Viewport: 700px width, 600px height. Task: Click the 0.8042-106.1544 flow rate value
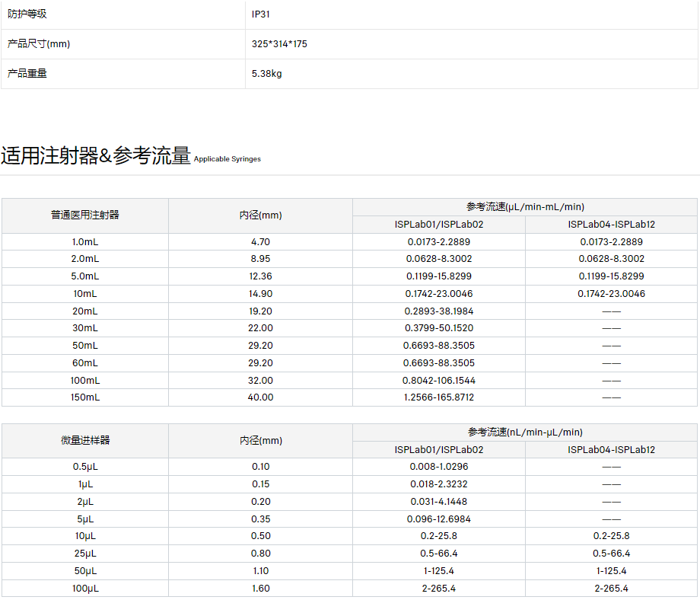coord(439,380)
